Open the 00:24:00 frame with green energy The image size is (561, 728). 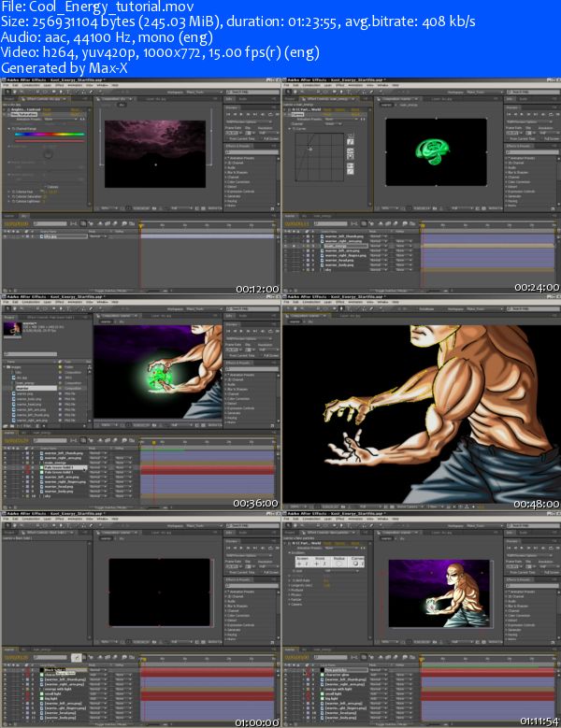coord(421,186)
